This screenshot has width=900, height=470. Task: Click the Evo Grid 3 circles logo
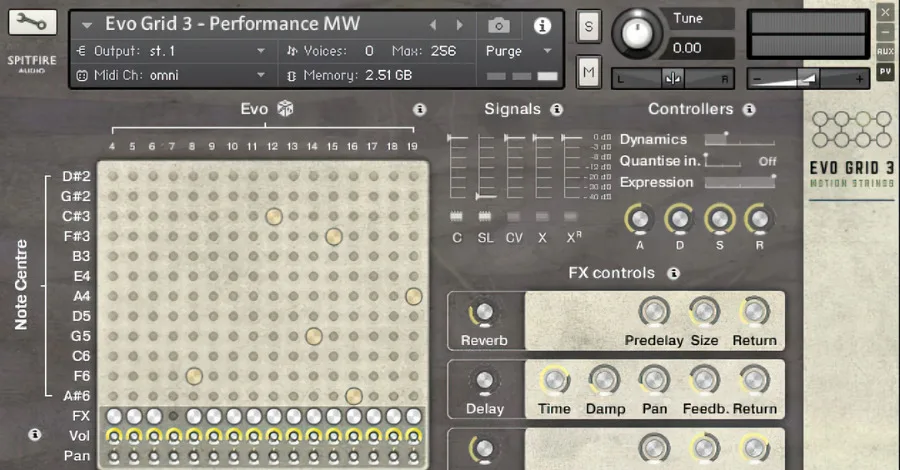click(x=851, y=130)
